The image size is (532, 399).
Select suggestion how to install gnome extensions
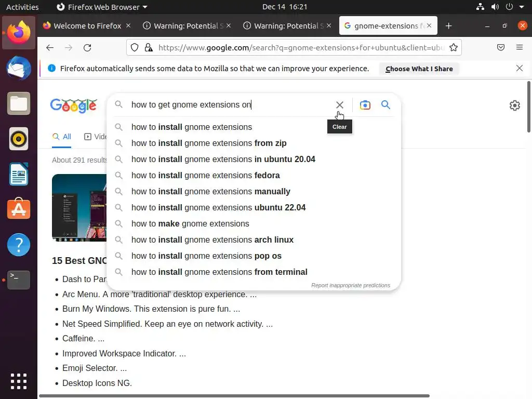click(254, 127)
